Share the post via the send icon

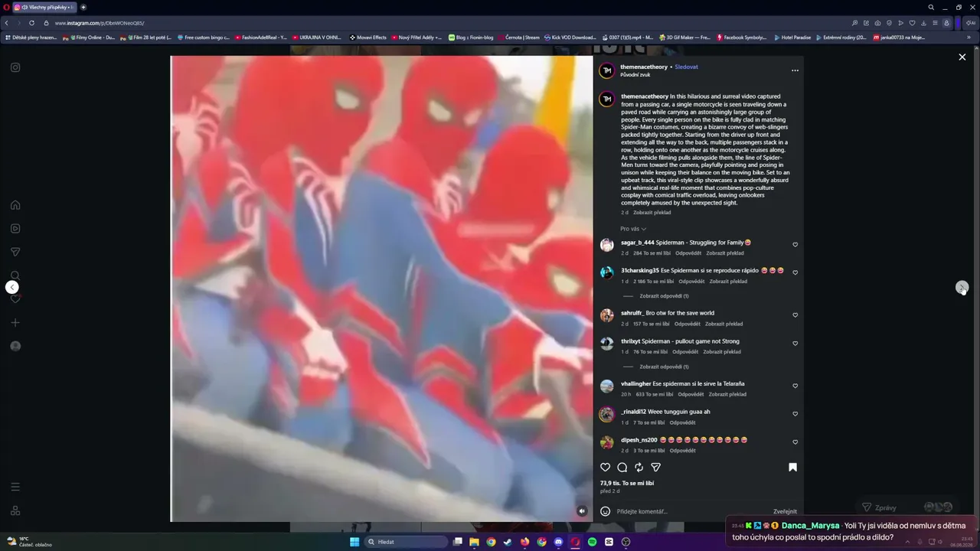coord(656,468)
